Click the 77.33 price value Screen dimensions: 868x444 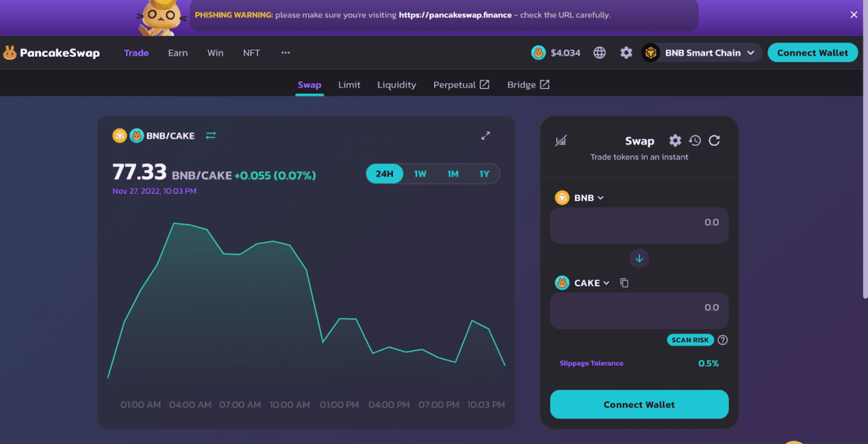click(x=140, y=172)
